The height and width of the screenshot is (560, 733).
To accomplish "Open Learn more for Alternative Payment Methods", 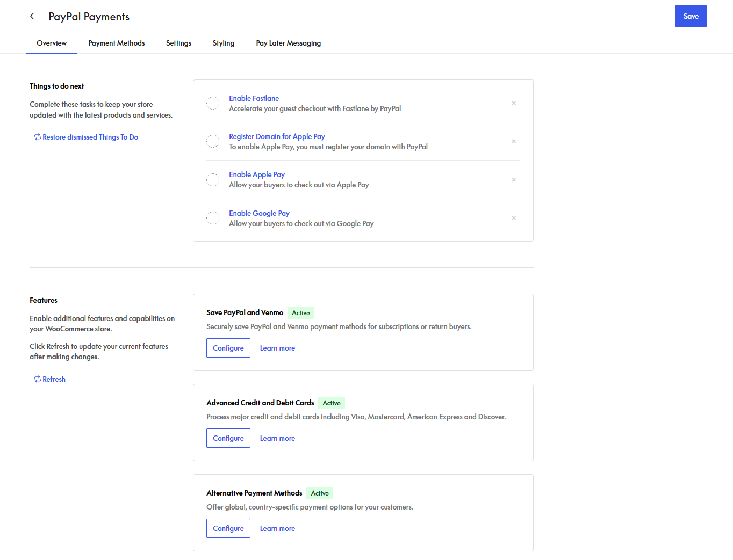I will 277,528.
